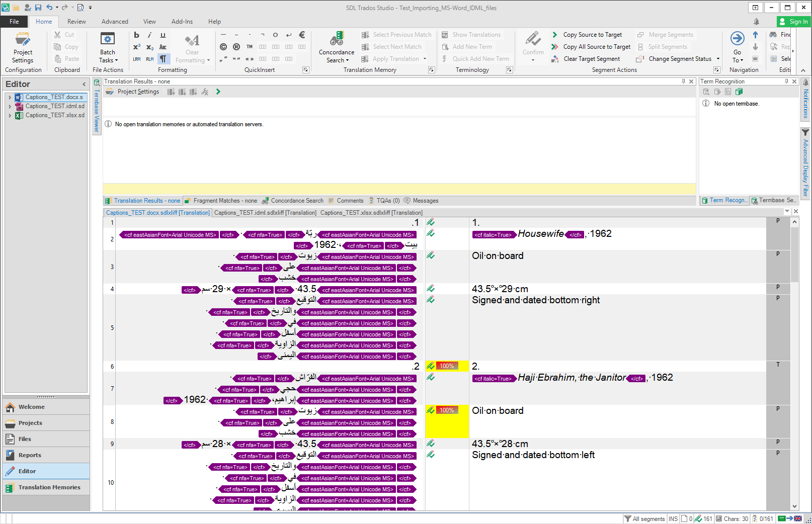The height and width of the screenshot is (524, 812).
Task: Click Clear Target Segment
Action: coord(586,59)
